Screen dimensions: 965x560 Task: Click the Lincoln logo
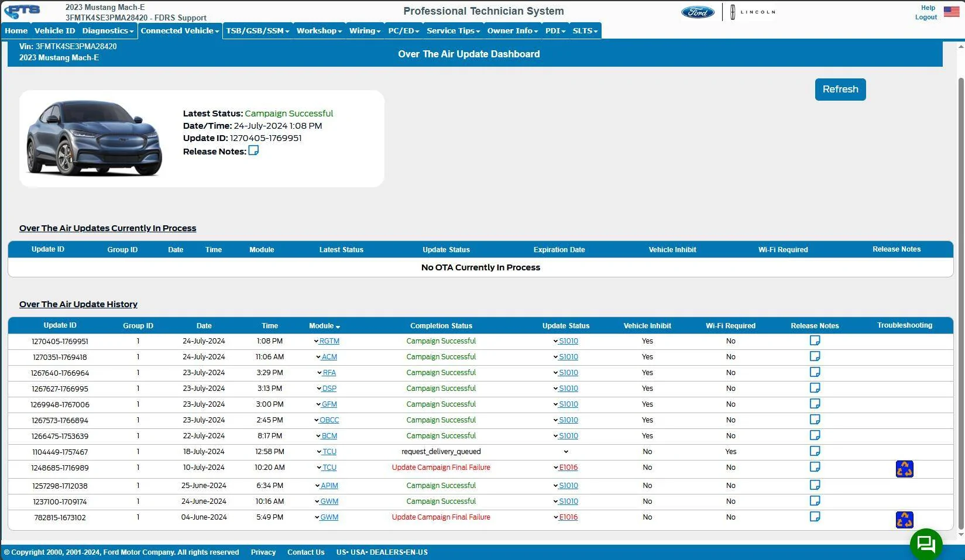[753, 12]
